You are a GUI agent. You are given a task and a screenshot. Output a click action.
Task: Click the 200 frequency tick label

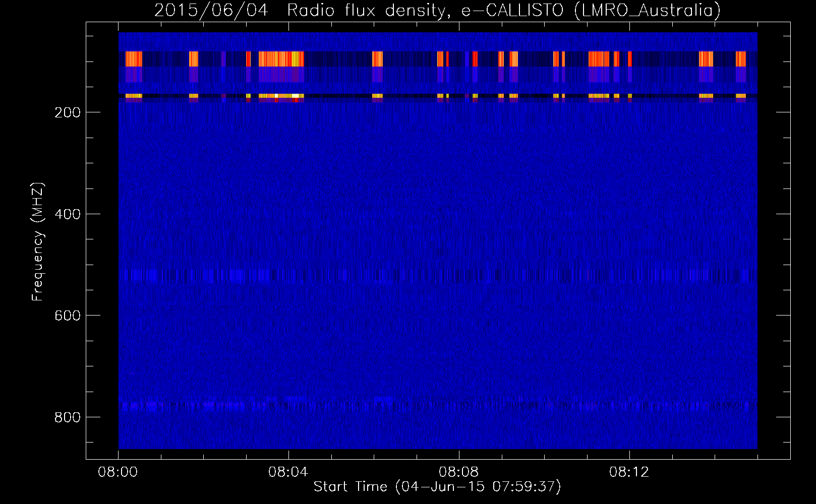pyautogui.click(x=68, y=112)
